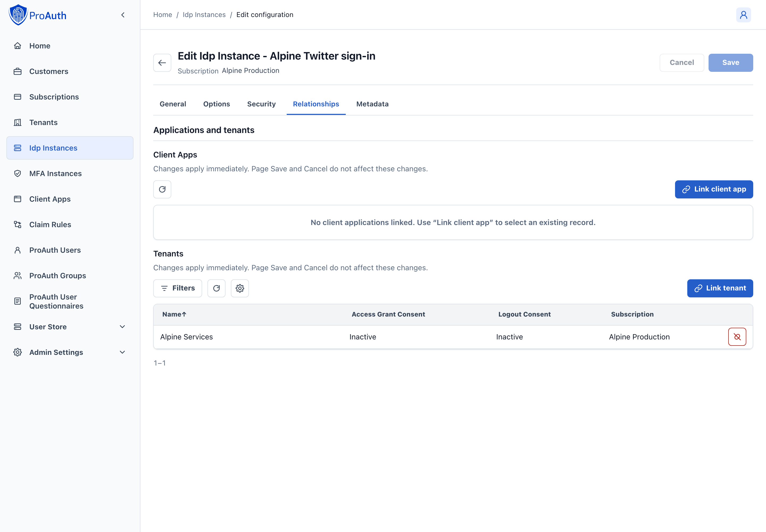Click the back arrow button
766x532 pixels.
point(162,63)
